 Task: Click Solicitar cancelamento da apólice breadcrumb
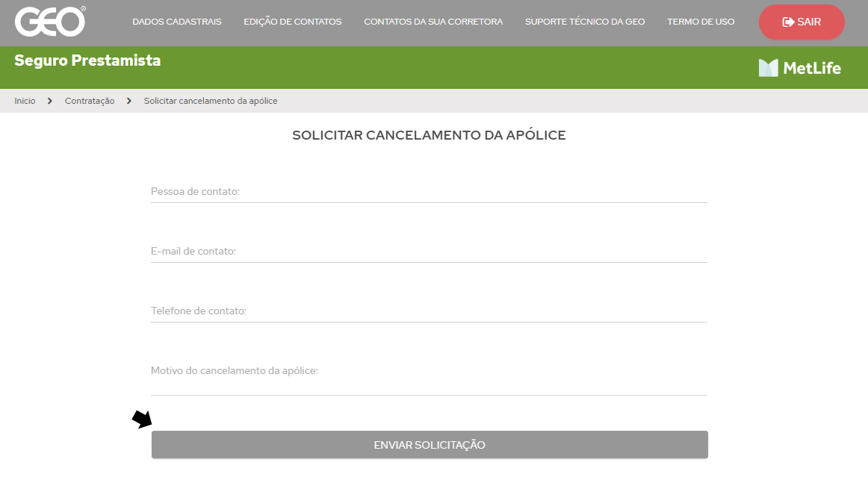pos(211,101)
